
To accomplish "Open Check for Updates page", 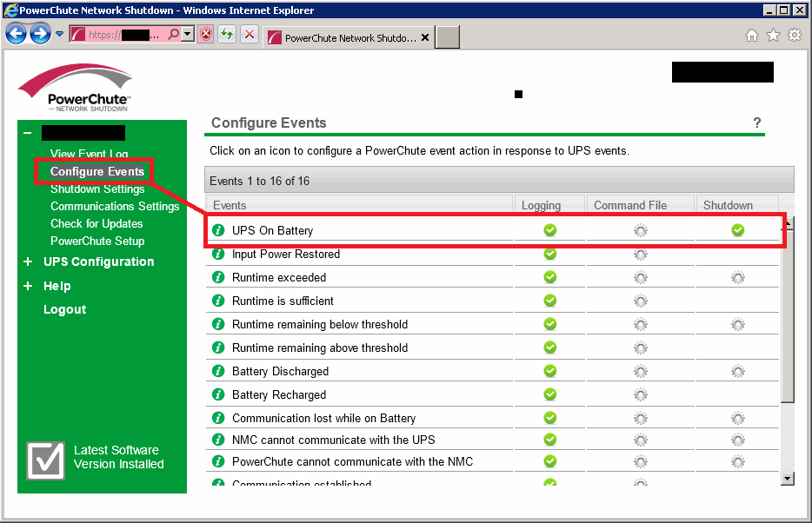I will point(97,224).
